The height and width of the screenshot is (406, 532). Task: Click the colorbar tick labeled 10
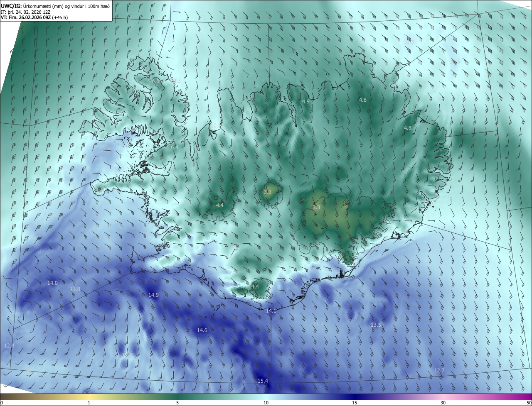pyautogui.click(x=266, y=403)
